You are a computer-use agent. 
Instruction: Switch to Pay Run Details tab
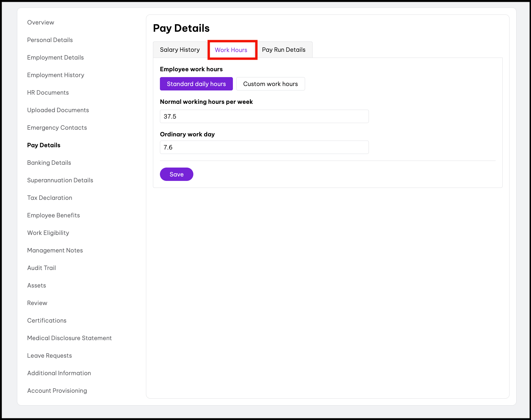tap(284, 50)
